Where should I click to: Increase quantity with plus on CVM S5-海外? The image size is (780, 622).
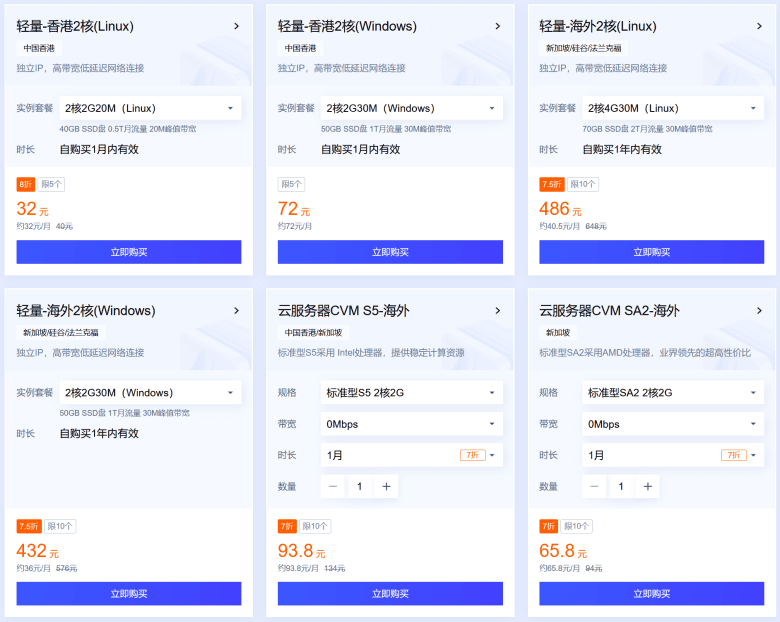point(387,486)
